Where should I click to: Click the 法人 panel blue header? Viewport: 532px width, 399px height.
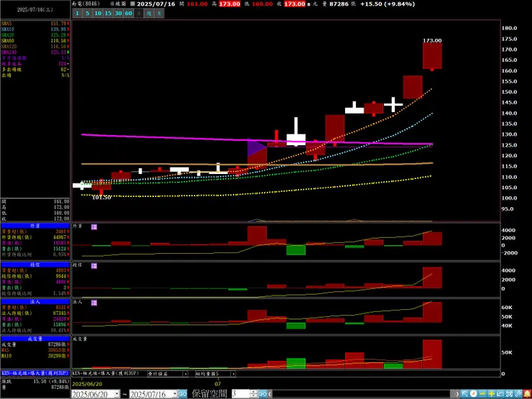(x=35, y=302)
